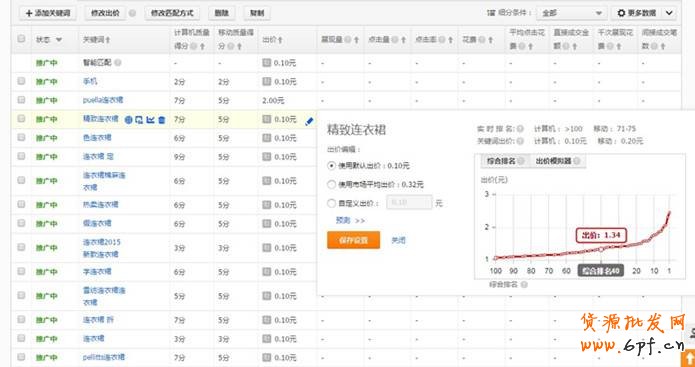Select the 使用市场平均出价 0.32元 radio
This screenshot has width=695, height=367.
click(331, 184)
